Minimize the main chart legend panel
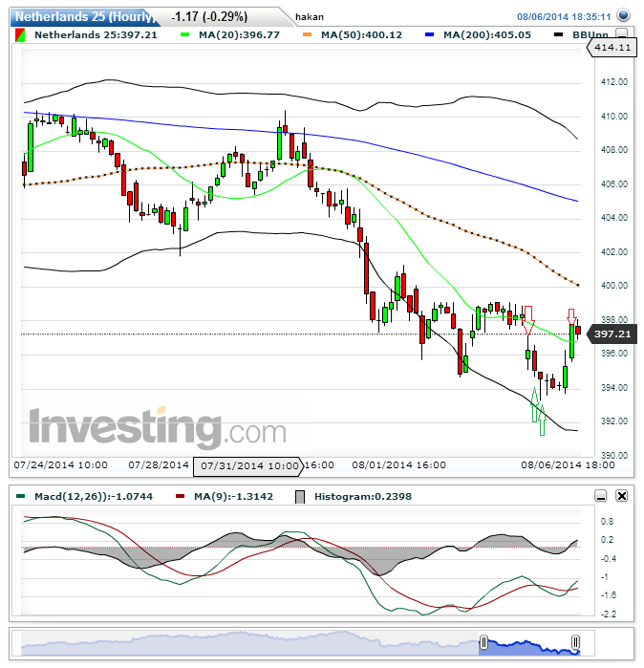 [x=622, y=33]
